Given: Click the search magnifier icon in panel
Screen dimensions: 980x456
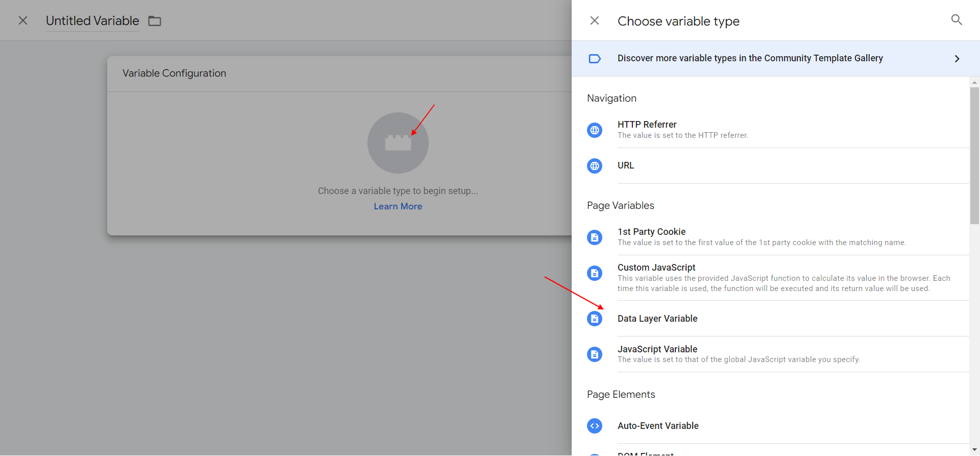Looking at the screenshot, I should [957, 20].
